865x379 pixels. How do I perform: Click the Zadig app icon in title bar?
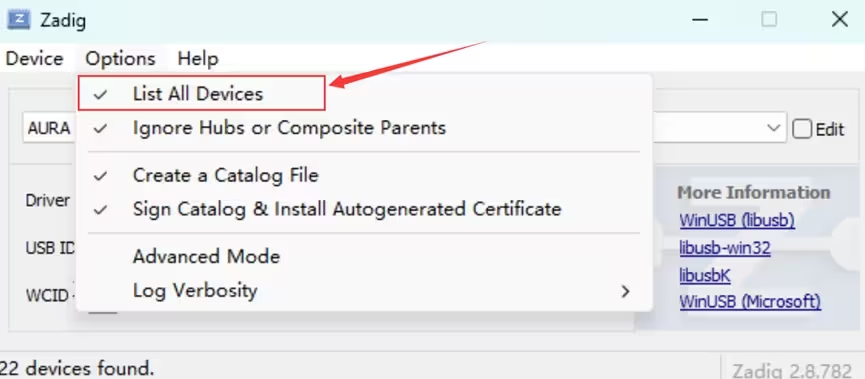18,20
